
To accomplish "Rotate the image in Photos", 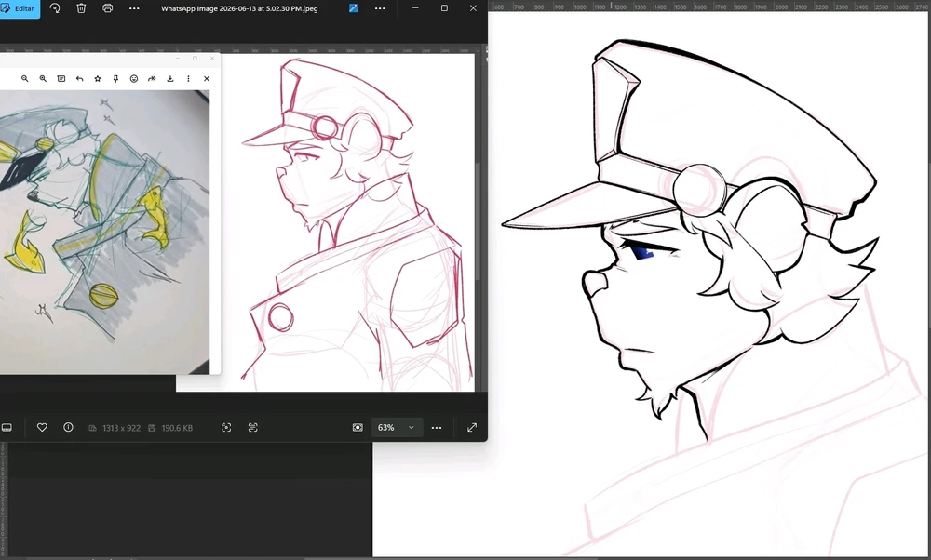I will point(55,8).
